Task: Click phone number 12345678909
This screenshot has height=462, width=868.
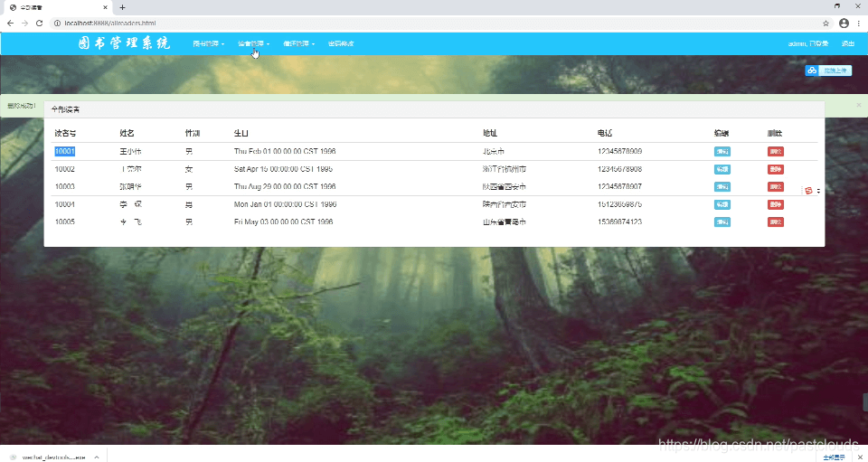Action: pyautogui.click(x=619, y=152)
